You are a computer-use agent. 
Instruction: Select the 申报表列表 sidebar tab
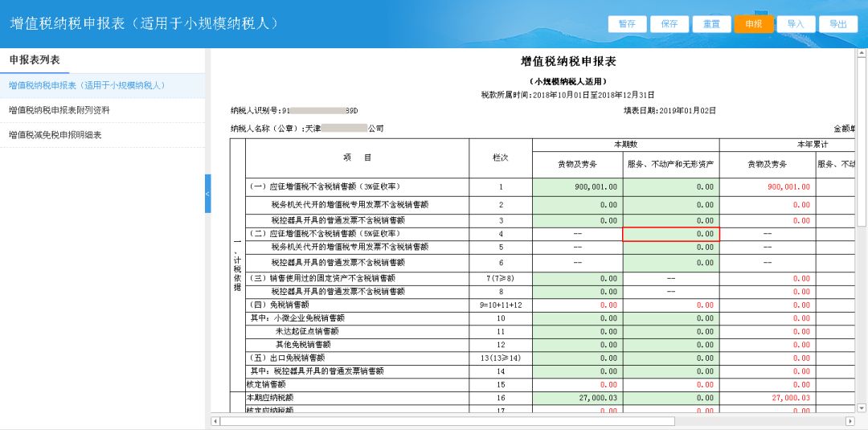pos(35,59)
